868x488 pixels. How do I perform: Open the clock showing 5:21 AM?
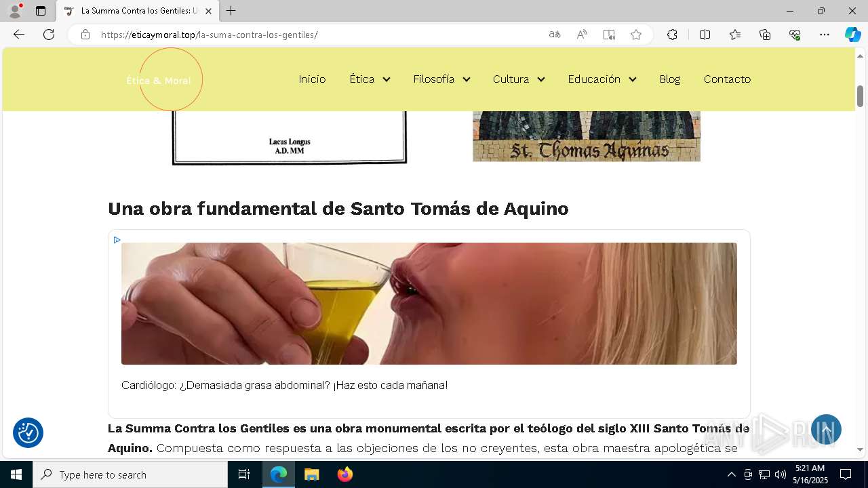[x=810, y=474]
